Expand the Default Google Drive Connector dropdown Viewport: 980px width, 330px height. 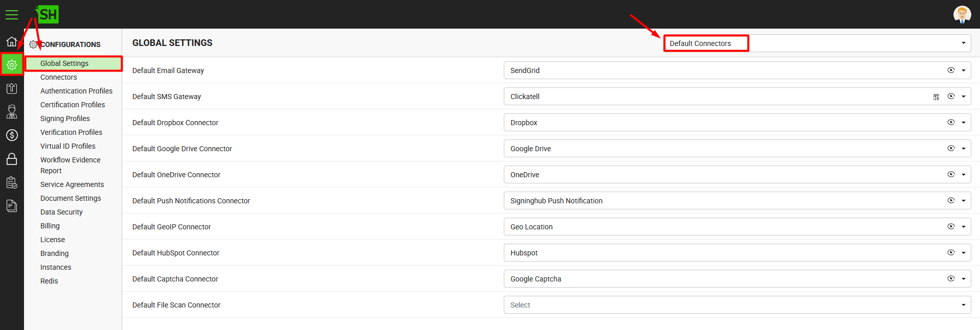[964, 149]
